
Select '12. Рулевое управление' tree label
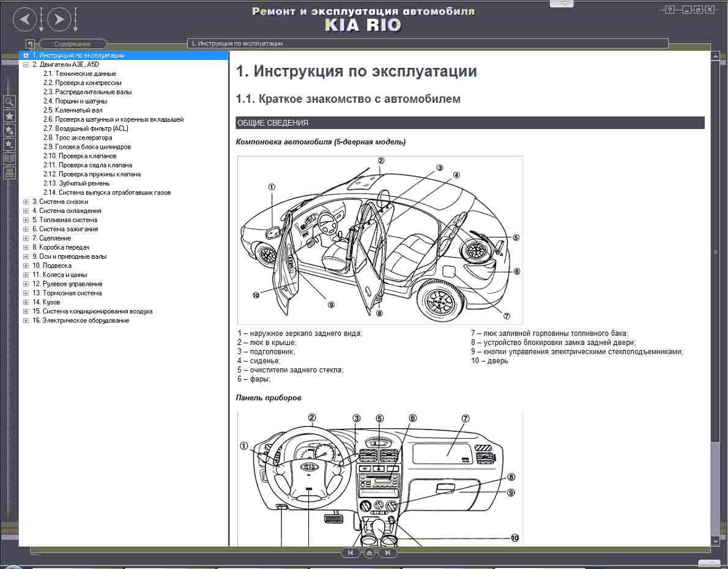(67, 284)
